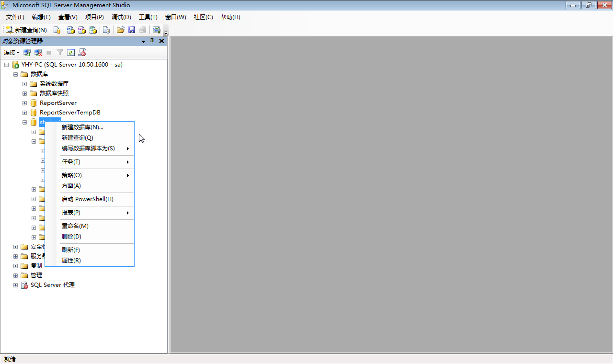Choose 删除(D) from context menu
The height and width of the screenshot is (364, 613).
(90, 237)
